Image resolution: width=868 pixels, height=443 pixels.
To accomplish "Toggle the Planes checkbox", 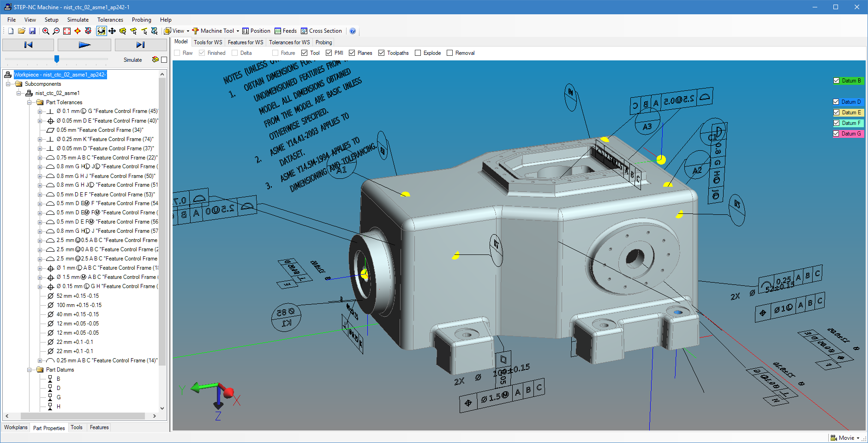I will 352,53.
